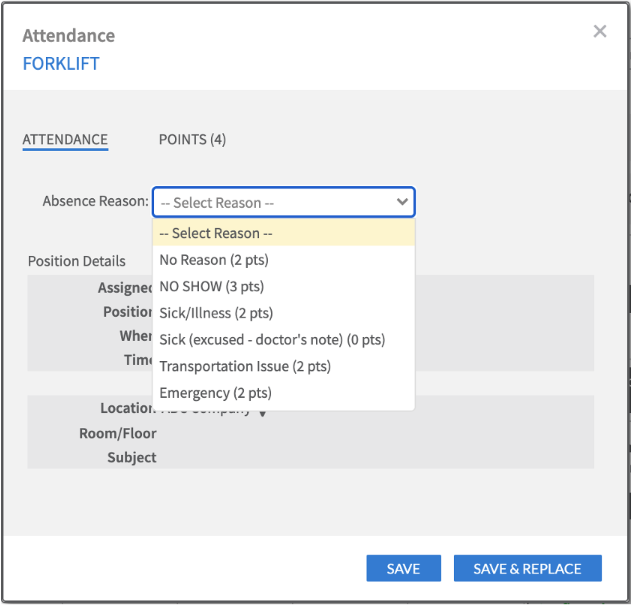This screenshot has height=606, width=632.
Task: Select 'NO SHOW (3 pts)' option
Action: pyautogui.click(x=284, y=287)
